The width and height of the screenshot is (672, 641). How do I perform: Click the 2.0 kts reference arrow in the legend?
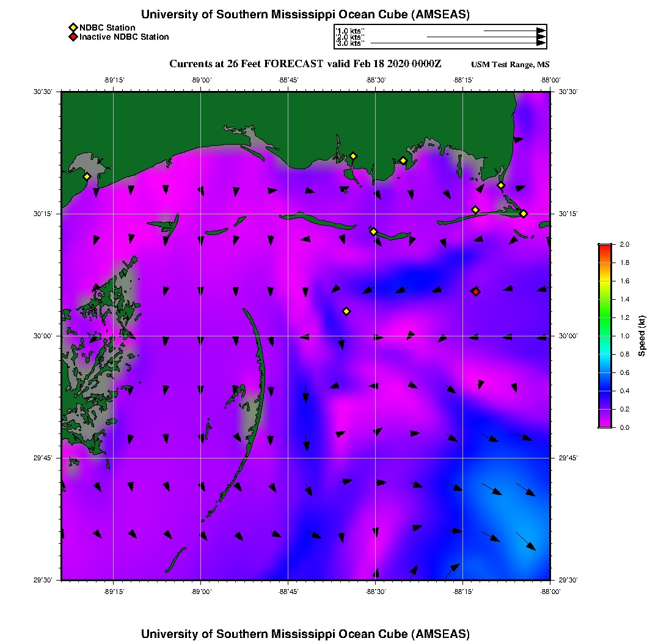486,37
